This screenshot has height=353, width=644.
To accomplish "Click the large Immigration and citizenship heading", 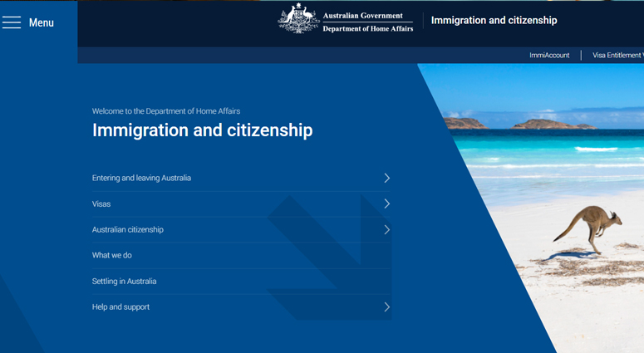I will tap(202, 130).
